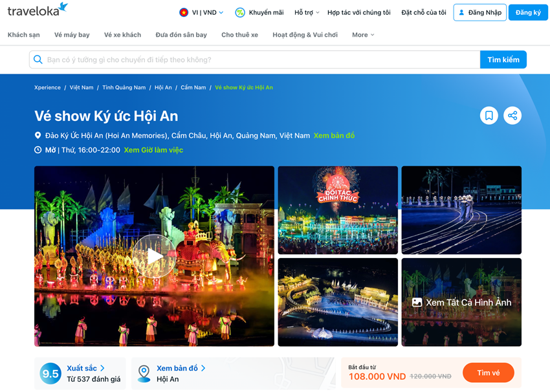This screenshot has height=392, width=550.
Task: Open the aerial island view photo
Action: [338, 302]
